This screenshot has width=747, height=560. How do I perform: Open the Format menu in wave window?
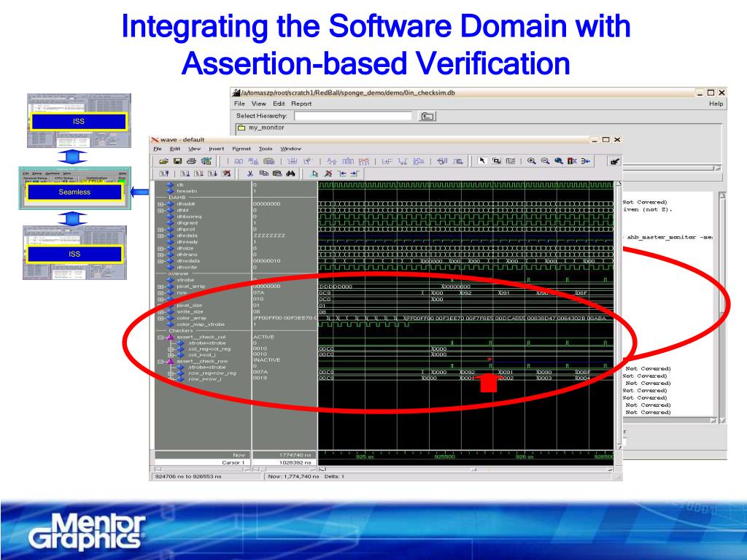[x=241, y=149]
